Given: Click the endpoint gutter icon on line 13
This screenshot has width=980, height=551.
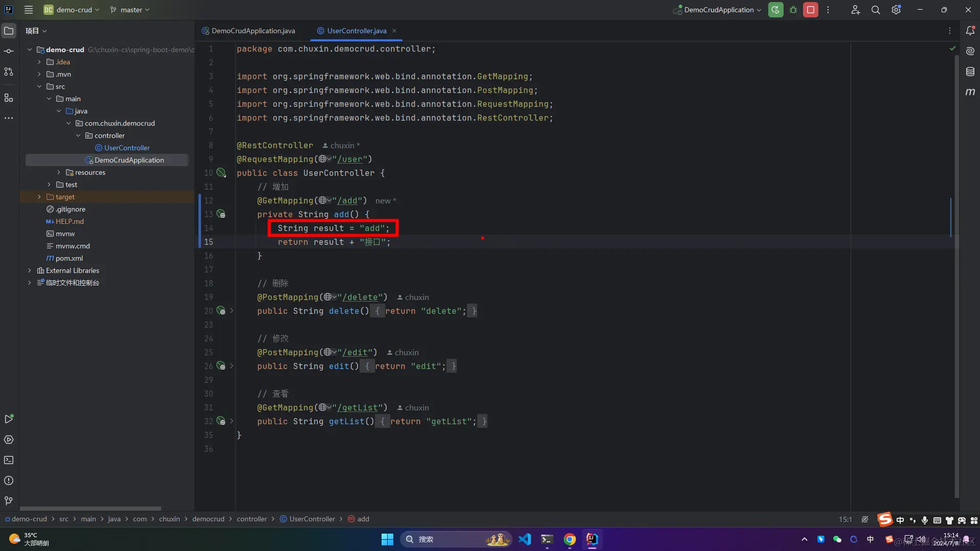Looking at the screenshot, I should click(221, 214).
